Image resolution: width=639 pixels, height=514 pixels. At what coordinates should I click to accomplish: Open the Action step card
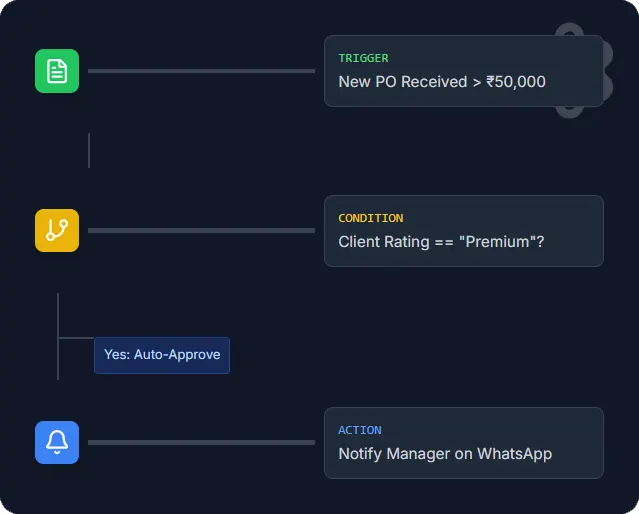pos(463,443)
